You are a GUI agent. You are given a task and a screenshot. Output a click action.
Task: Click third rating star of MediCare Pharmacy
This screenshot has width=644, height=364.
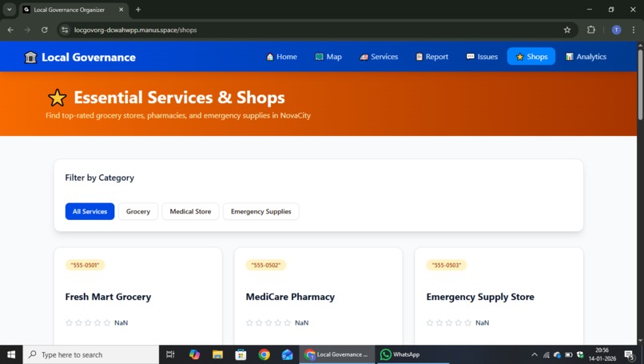click(268, 322)
